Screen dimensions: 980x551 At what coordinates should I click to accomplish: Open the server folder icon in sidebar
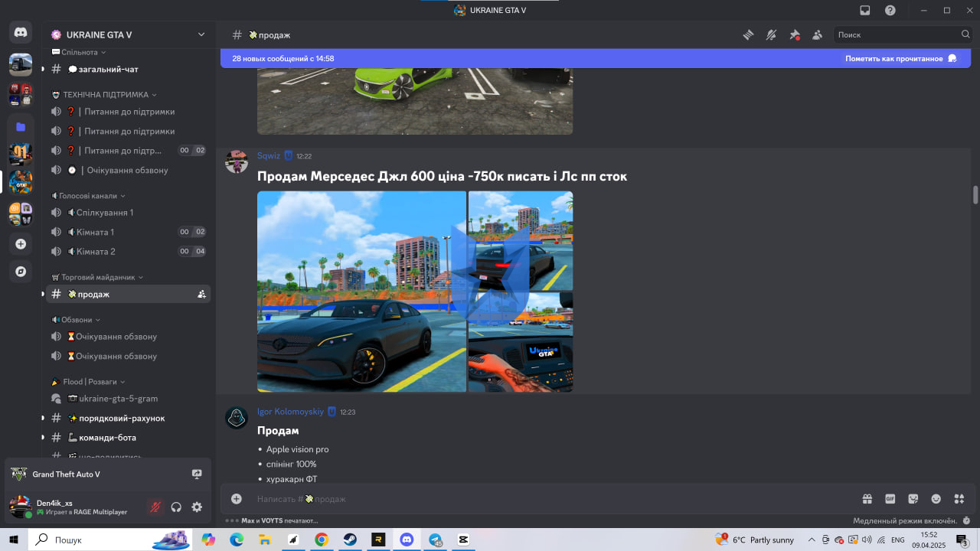coord(21,126)
